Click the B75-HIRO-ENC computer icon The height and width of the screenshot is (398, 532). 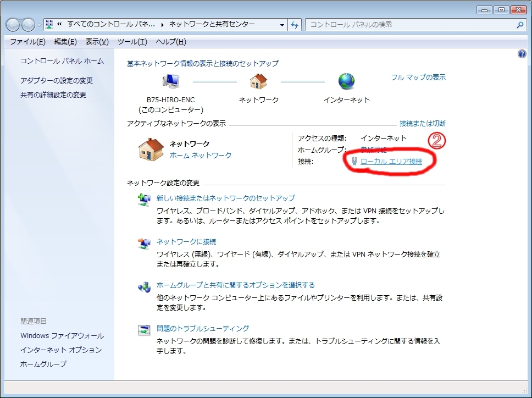tap(171, 82)
